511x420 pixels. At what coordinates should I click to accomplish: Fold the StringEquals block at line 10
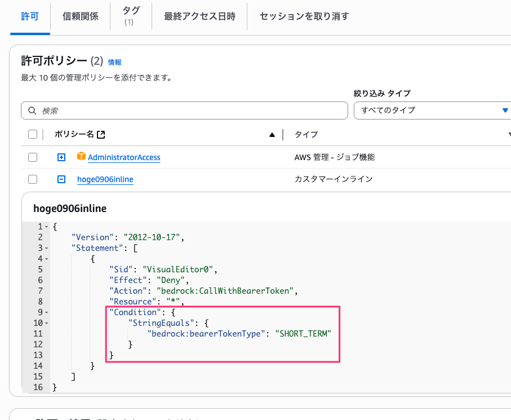(47, 323)
